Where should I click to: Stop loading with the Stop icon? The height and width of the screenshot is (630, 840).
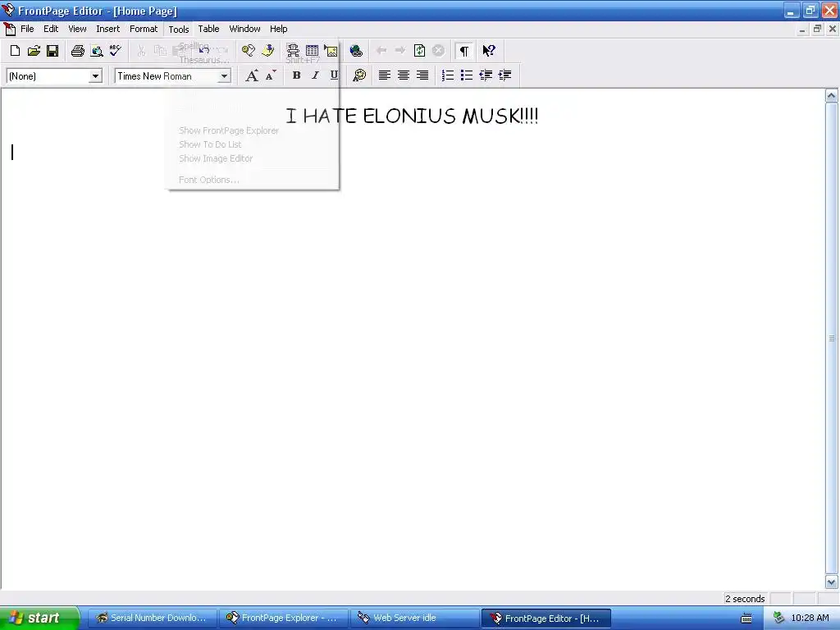click(438, 51)
